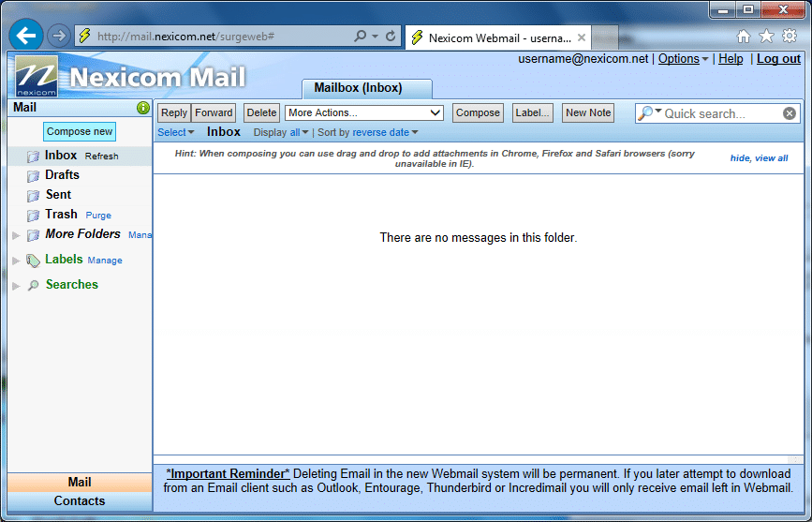Image resolution: width=812 pixels, height=522 pixels.
Task: Open the browser Tools gear icon
Action: (x=790, y=36)
